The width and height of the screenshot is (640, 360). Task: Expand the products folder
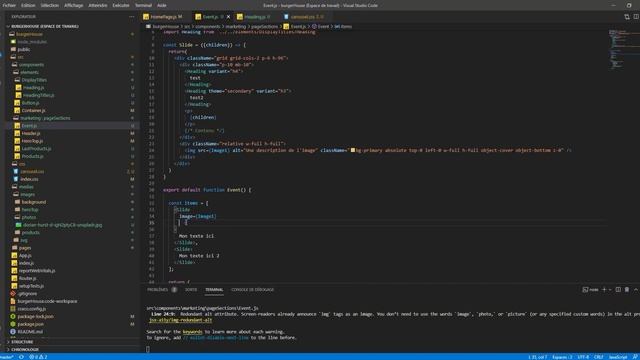click(x=30, y=233)
